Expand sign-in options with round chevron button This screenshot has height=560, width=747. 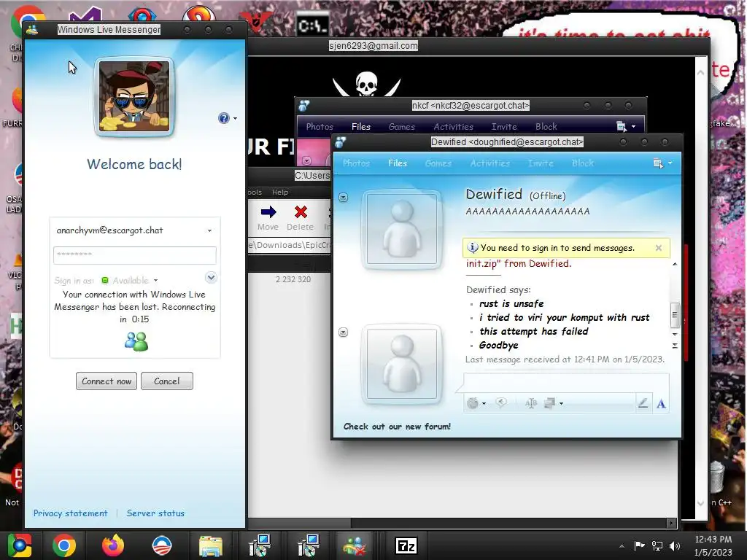(211, 277)
